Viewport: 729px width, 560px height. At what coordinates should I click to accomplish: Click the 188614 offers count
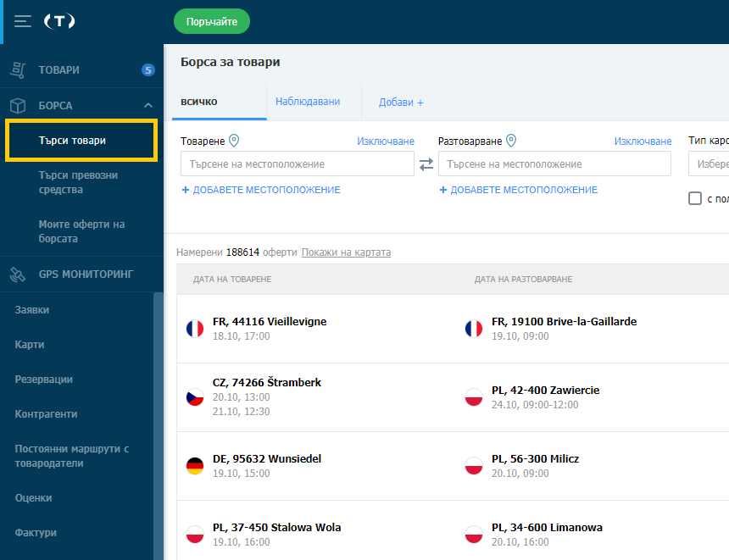(242, 252)
